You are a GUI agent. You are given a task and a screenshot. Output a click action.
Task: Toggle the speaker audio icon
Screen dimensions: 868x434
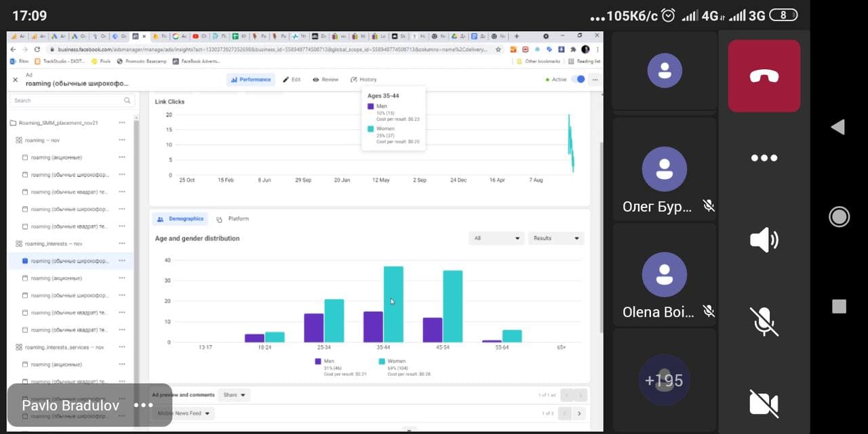(764, 240)
